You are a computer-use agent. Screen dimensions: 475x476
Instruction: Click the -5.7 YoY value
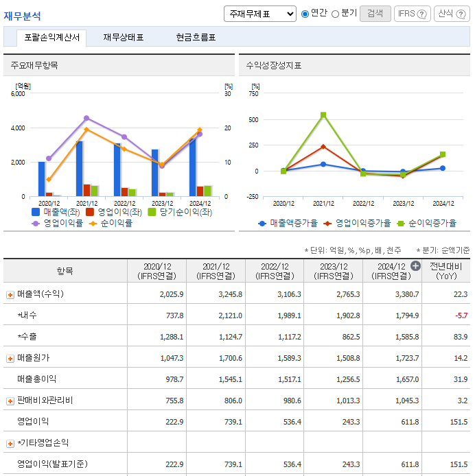(x=461, y=316)
